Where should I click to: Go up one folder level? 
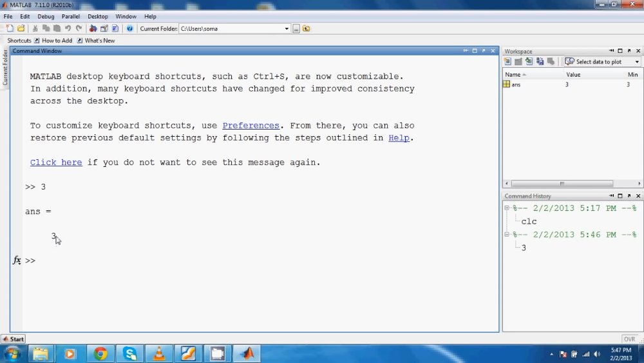pyautogui.click(x=307, y=28)
